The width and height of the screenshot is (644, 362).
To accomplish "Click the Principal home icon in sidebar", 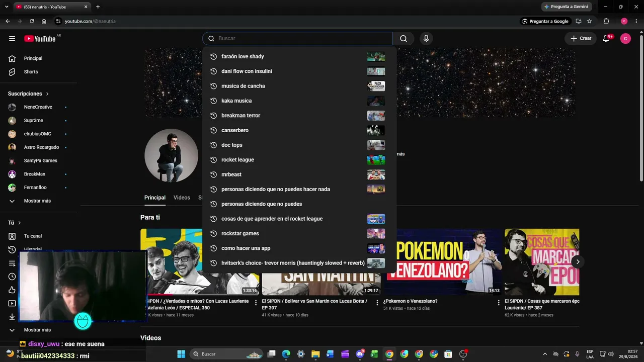I will click(x=12, y=58).
